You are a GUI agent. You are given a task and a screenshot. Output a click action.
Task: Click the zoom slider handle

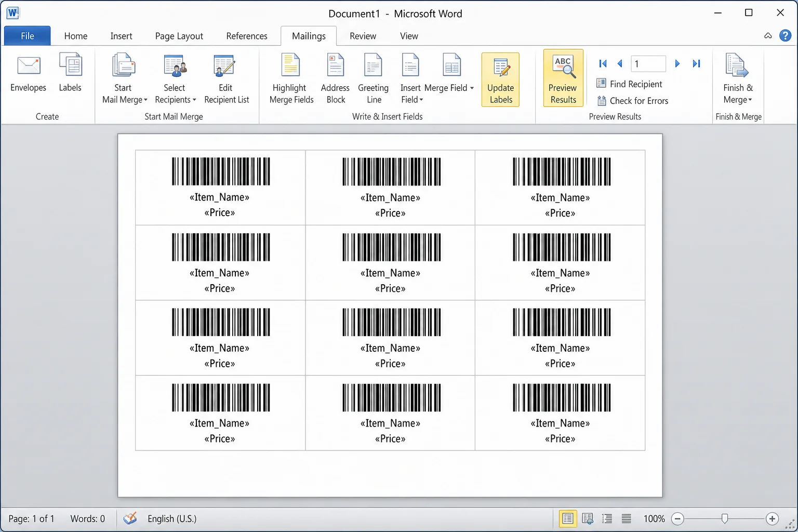pos(725,518)
